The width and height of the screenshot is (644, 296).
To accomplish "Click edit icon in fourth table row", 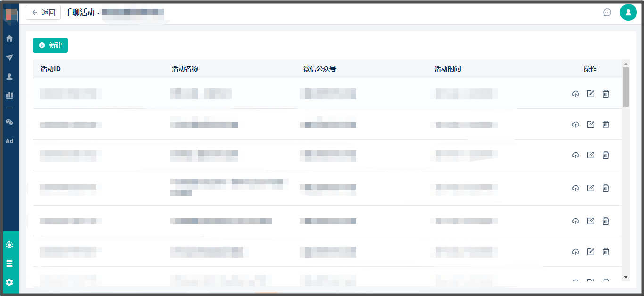I will point(591,188).
